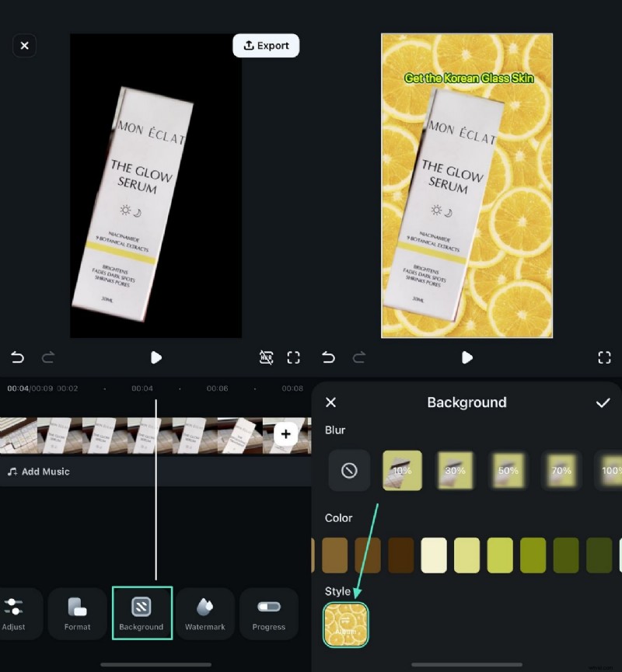The image size is (622, 672).
Task: Select the Background tool
Action: [x=142, y=613]
